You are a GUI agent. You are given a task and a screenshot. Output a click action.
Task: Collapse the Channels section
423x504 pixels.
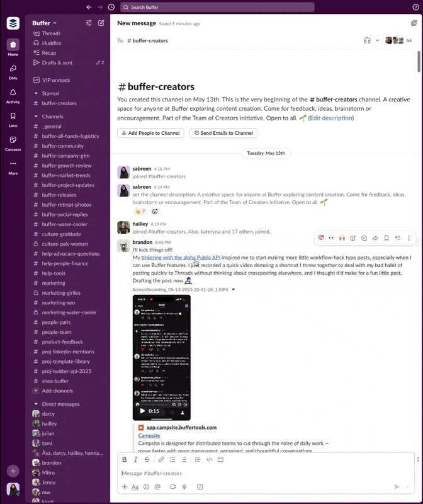coord(36,117)
